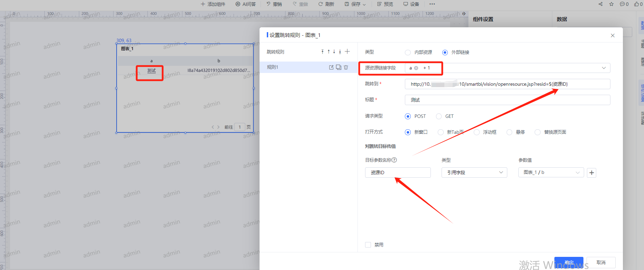Click the 资源ID parameter name field

click(398, 173)
